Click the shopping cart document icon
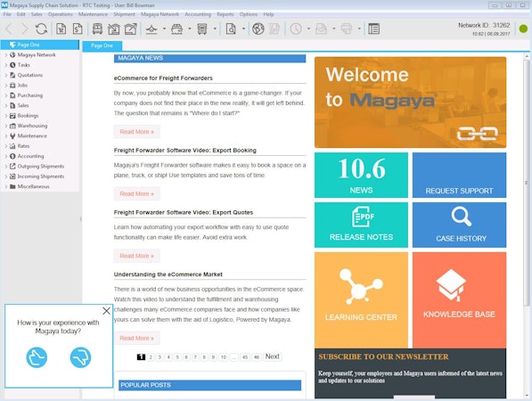 click(61, 29)
